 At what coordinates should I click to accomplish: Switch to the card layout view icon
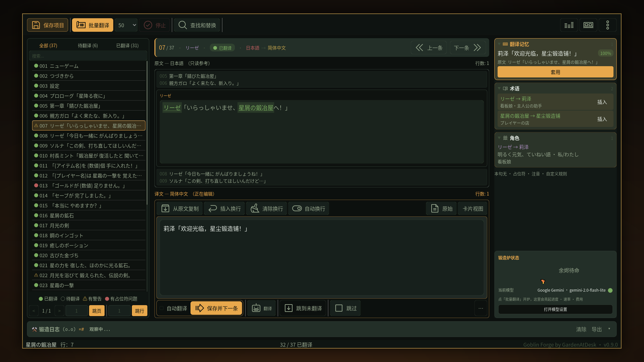click(x=588, y=25)
